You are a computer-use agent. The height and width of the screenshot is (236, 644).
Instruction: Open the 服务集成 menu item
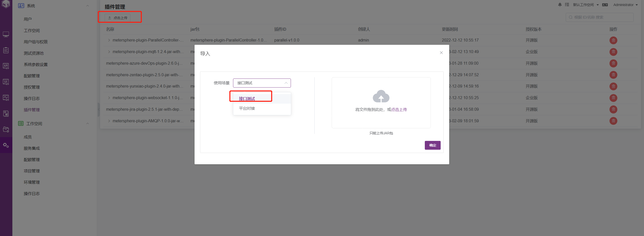point(31,148)
